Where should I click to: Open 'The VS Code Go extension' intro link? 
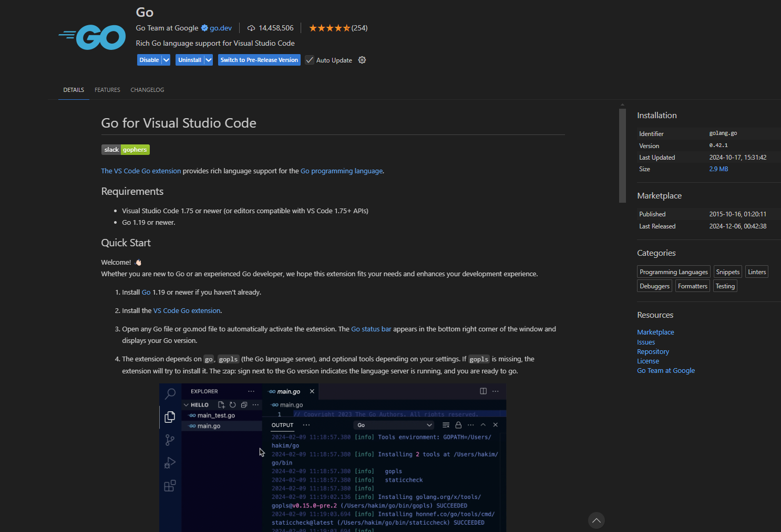pos(141,171)
